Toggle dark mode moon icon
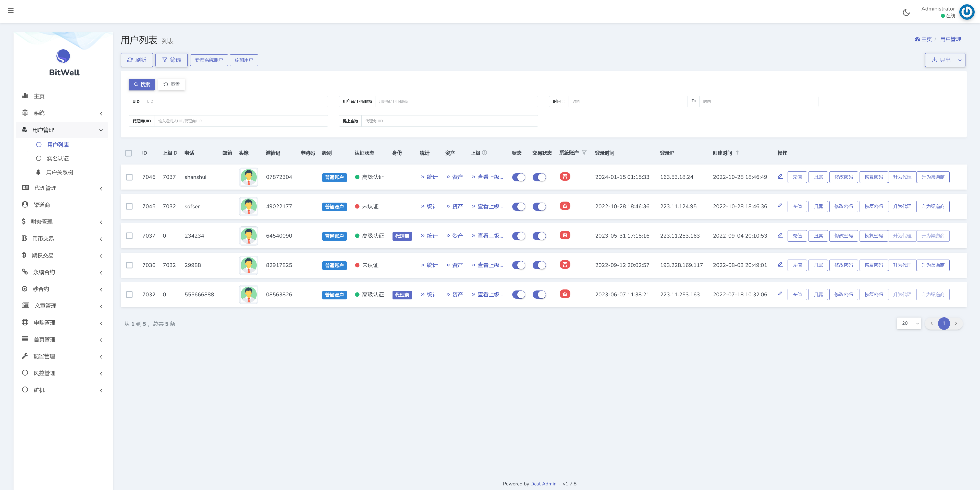The height and width of the screenshot is (490, 980). tap(906, 13)
